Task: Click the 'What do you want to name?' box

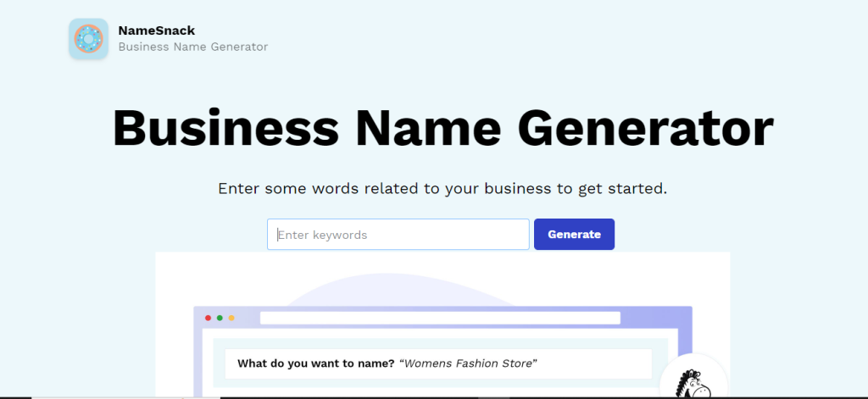Action: tap(438, 363)
